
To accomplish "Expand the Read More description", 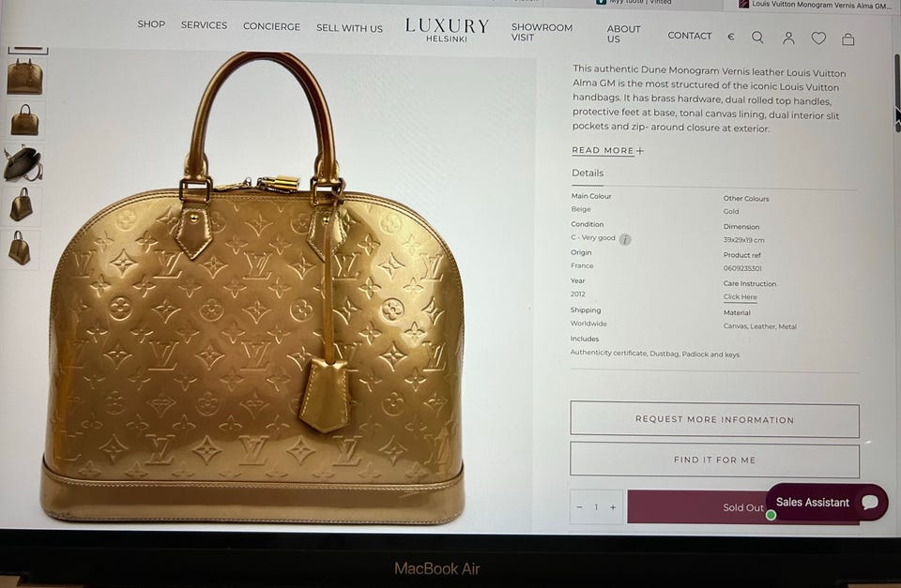I will coord(607,150).
